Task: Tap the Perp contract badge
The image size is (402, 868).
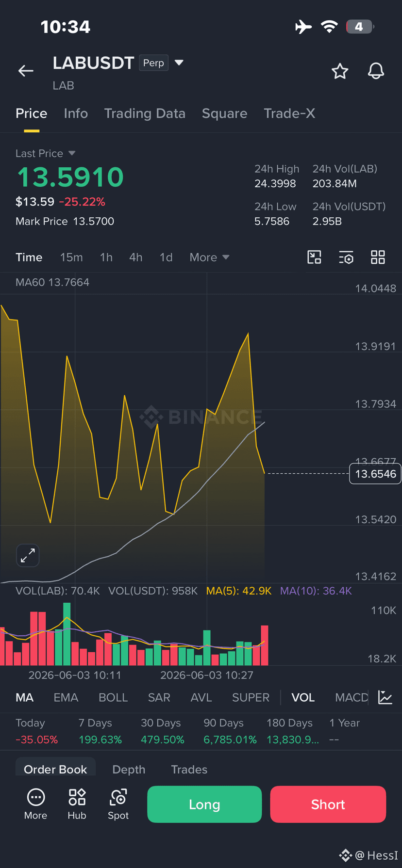Action: point(153,63)
